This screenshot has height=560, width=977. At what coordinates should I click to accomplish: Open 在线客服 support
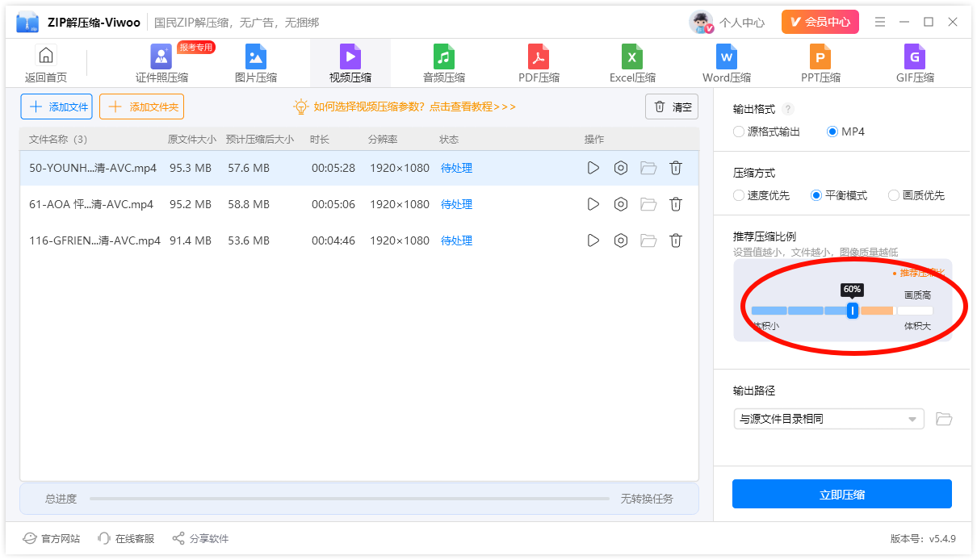pos(126,538)
